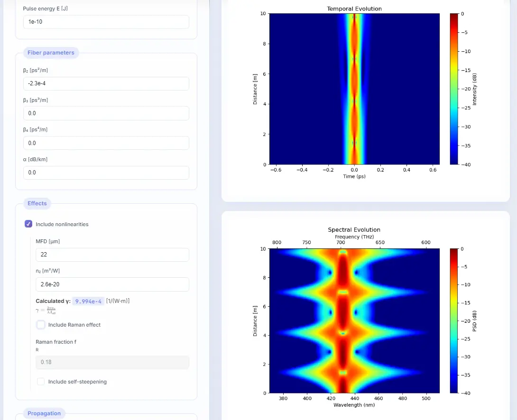Click the MFD [µm] input field
Screen dimensions: 517x420
click(x=112, y=255)
